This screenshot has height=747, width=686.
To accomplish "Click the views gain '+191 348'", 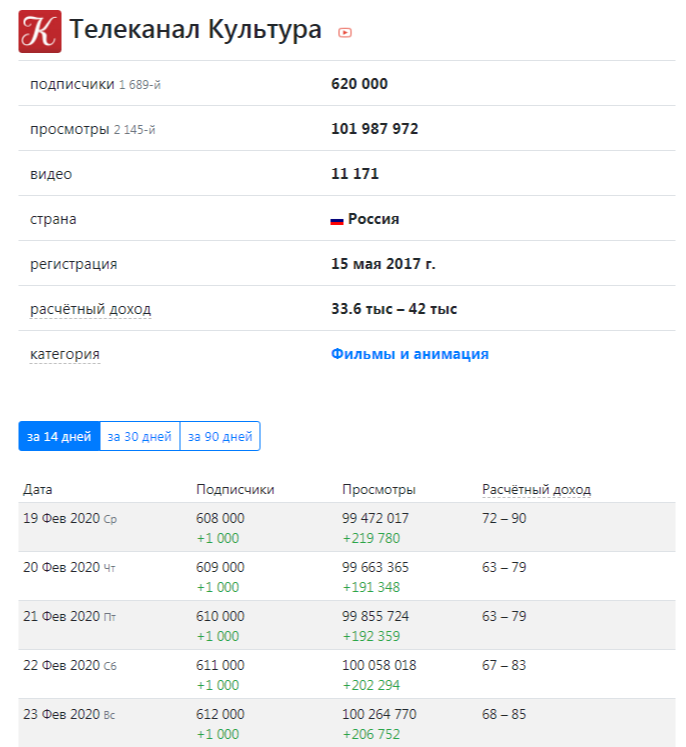I will (371, 587).
